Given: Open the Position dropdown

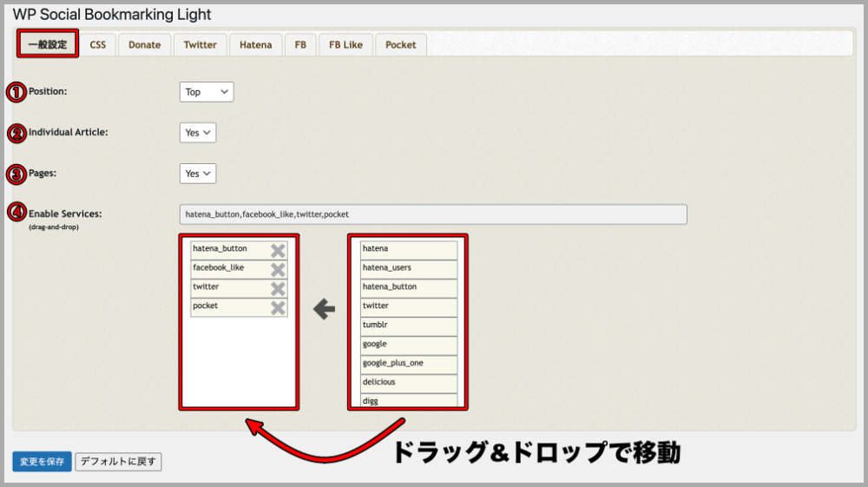Looking at the screenshot, I should pos(207,92).
